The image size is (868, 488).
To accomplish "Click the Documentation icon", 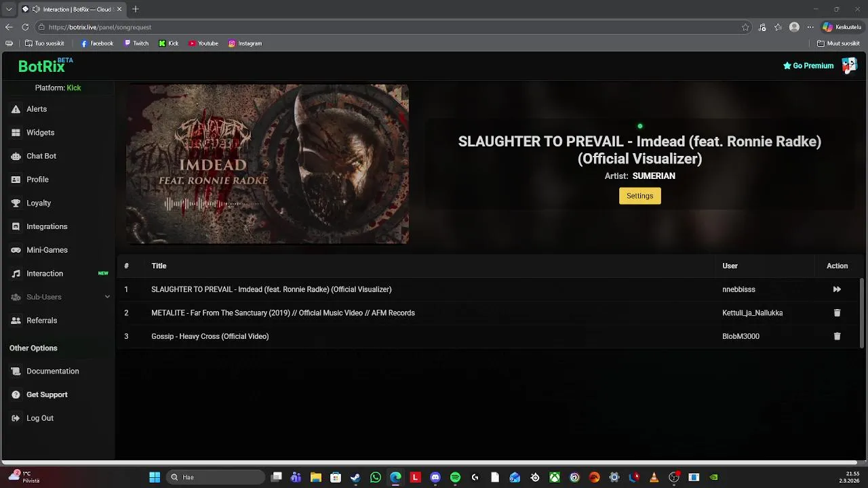I will [16, 371].
